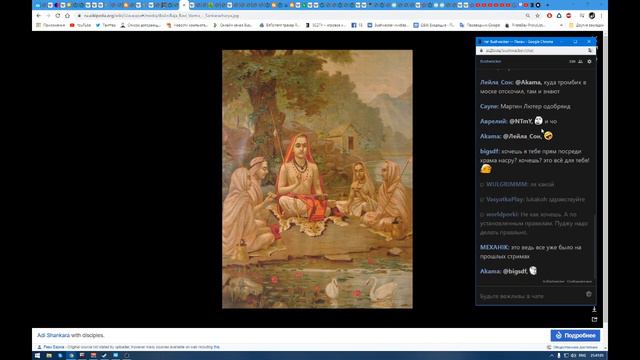
Task: Go forward in main browser
Action: [48, 16]
